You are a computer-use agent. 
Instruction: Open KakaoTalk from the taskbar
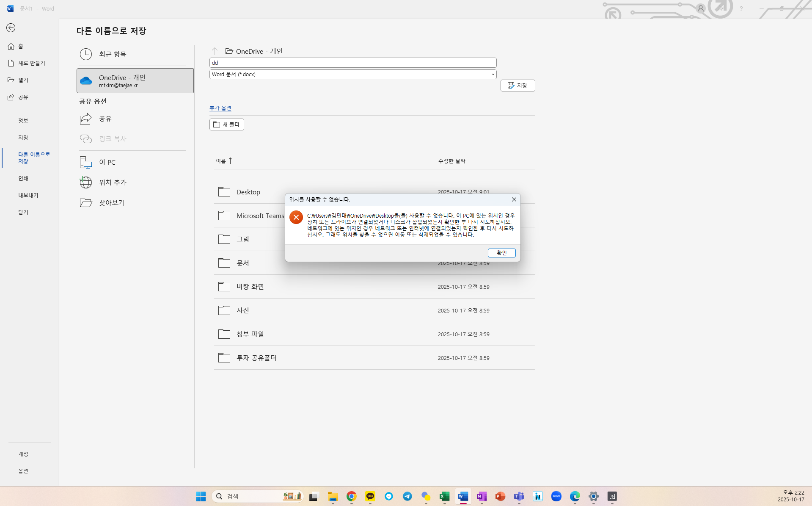(x=370, y=496)
